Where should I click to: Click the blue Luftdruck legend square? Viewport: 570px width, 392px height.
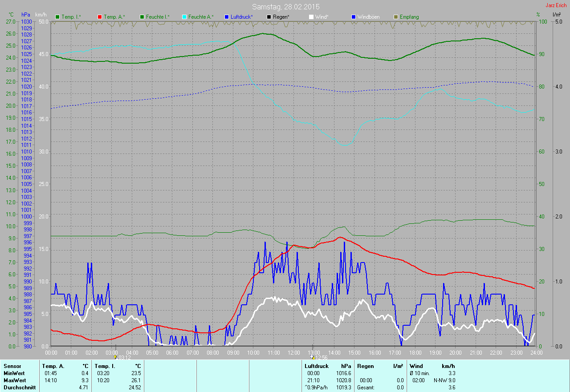click(x=227, y=17)
